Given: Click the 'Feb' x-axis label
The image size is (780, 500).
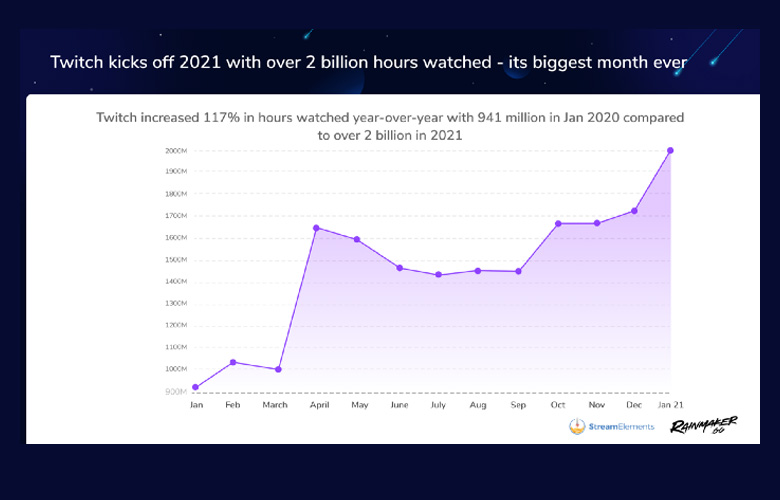Looking at the screenshot, I should (232, 404).
